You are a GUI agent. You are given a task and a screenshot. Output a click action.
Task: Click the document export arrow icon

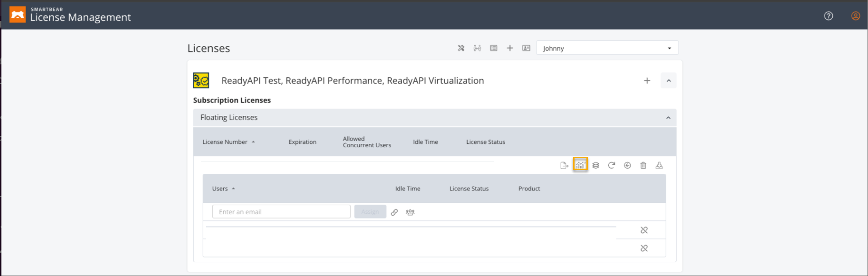(x=564, y=165)
